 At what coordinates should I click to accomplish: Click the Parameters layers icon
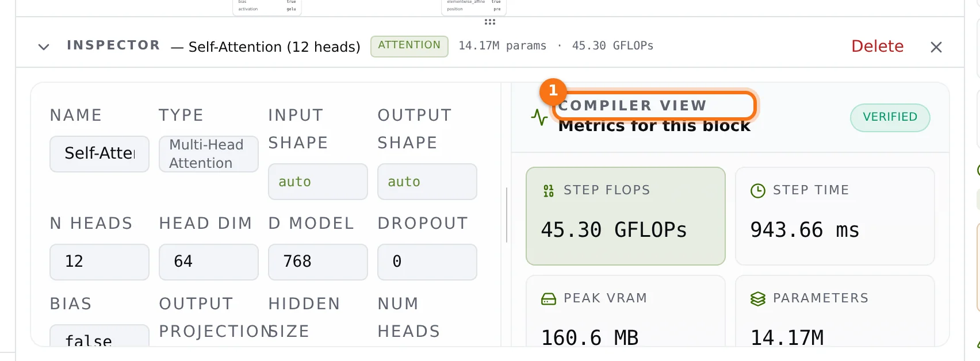pyautogui.click(x=758, y=299)
